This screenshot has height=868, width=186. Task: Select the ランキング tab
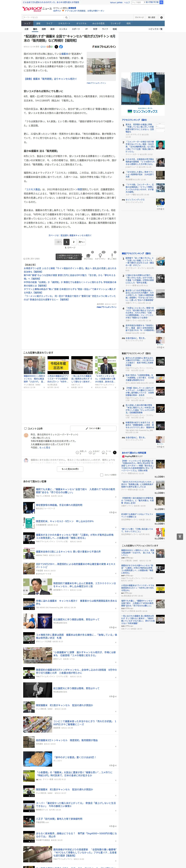[x=115, y=24]
